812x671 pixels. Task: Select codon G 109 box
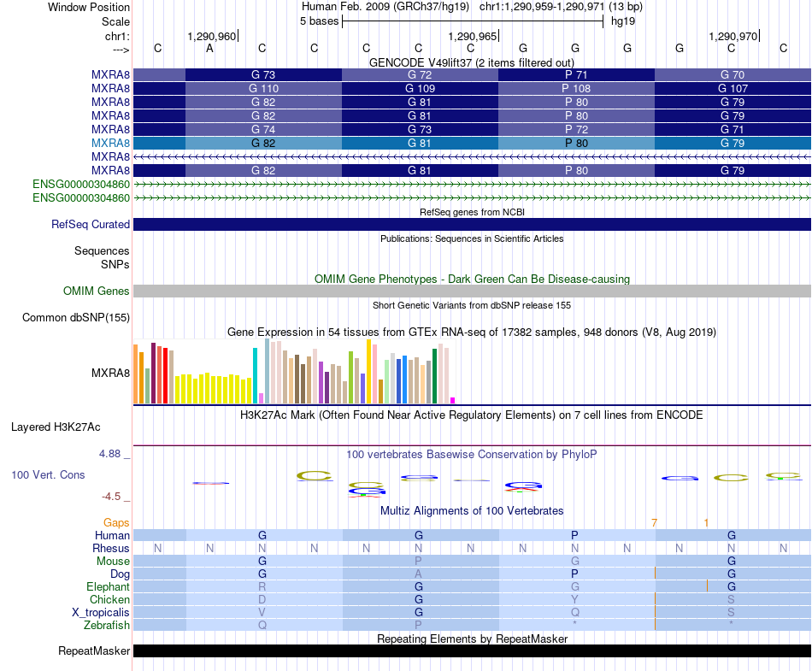420,89
